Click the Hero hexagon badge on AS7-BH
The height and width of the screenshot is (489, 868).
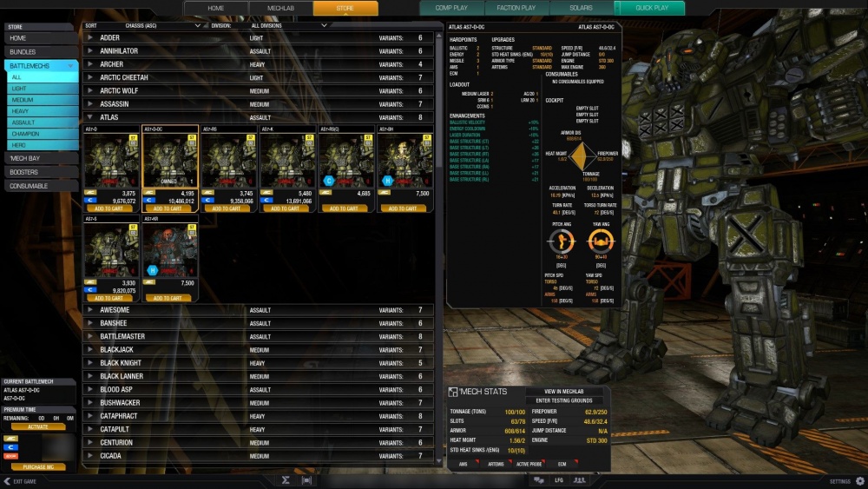(x=387, y=181)
